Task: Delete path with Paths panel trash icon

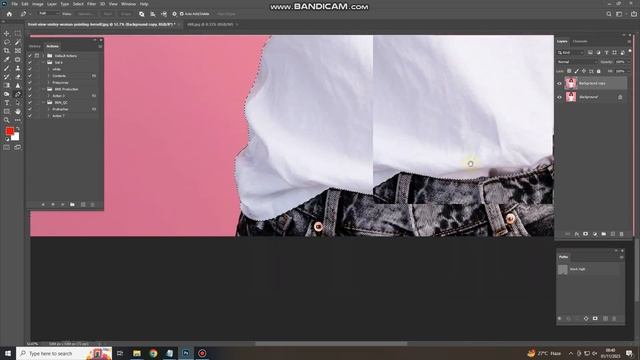Action: pyautogui.click(x=614, y=318)
